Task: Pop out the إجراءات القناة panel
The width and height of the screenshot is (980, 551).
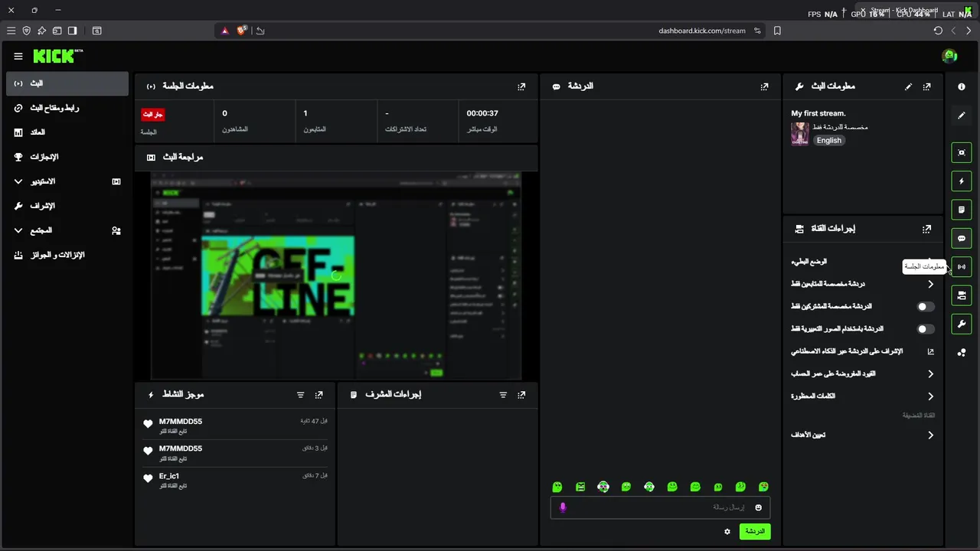Action: (927, 228)
